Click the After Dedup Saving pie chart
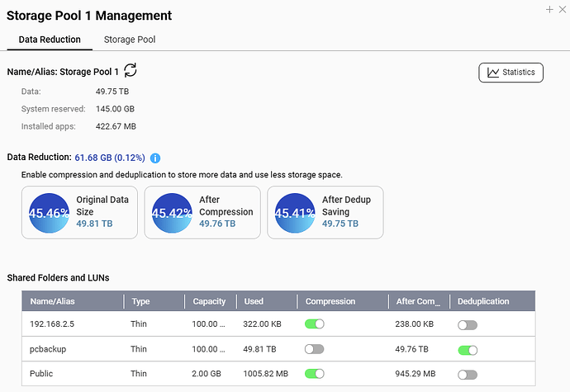 295,212
